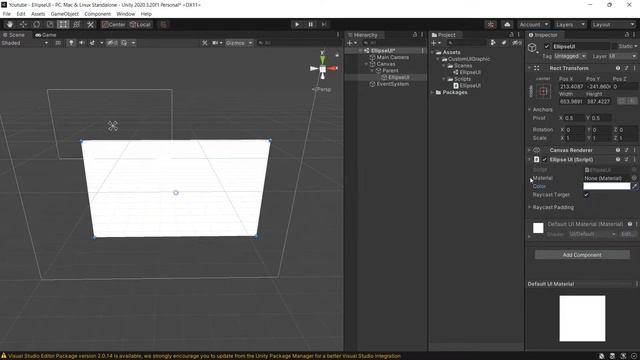Click the Play button

click(x=297, y=24)
